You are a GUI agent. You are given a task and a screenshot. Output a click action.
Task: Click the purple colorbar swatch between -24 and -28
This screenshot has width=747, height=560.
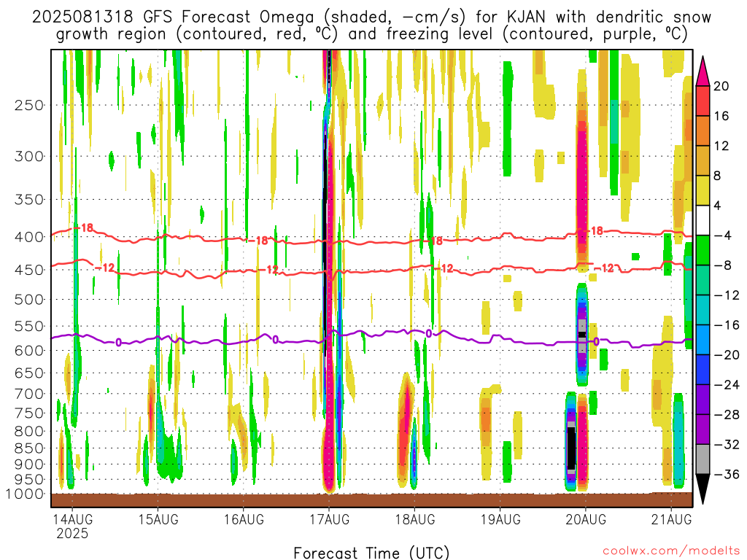coord(703,399)
